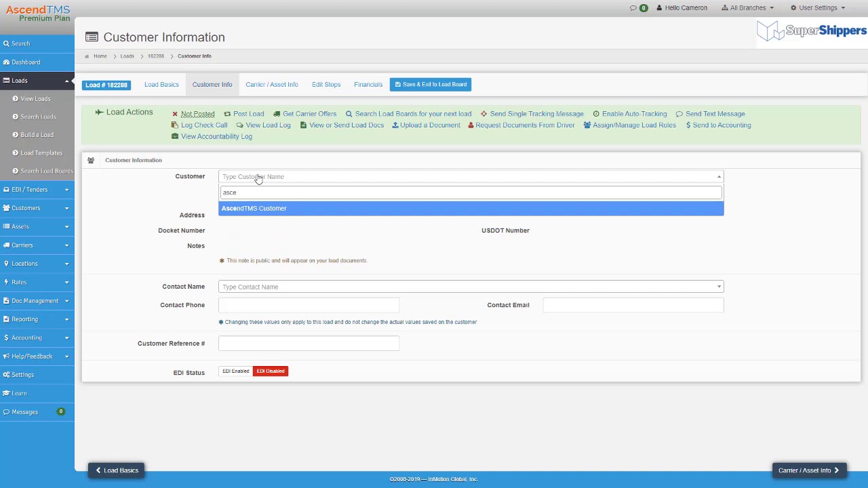This screenshot has height=488, width=868.
Task: Go to Home breadcrumb
Action: (x=100, y=56)
